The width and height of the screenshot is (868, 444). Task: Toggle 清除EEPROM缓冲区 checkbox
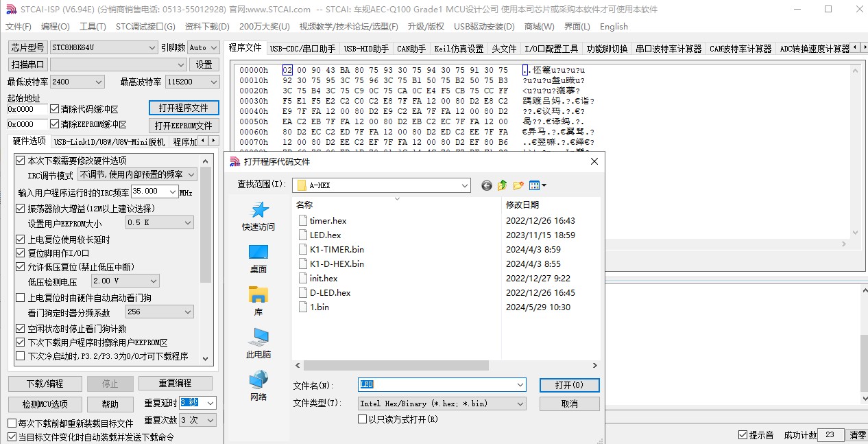click(55, 124)
